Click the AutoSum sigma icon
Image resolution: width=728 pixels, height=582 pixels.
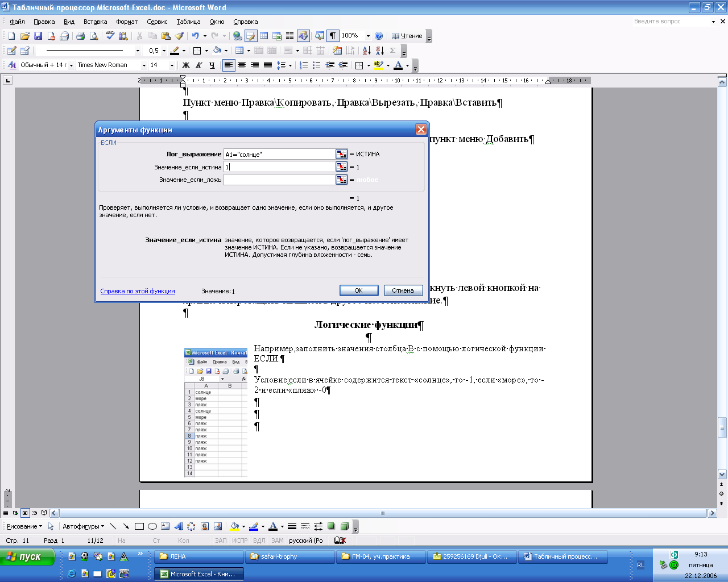(392, 51)
